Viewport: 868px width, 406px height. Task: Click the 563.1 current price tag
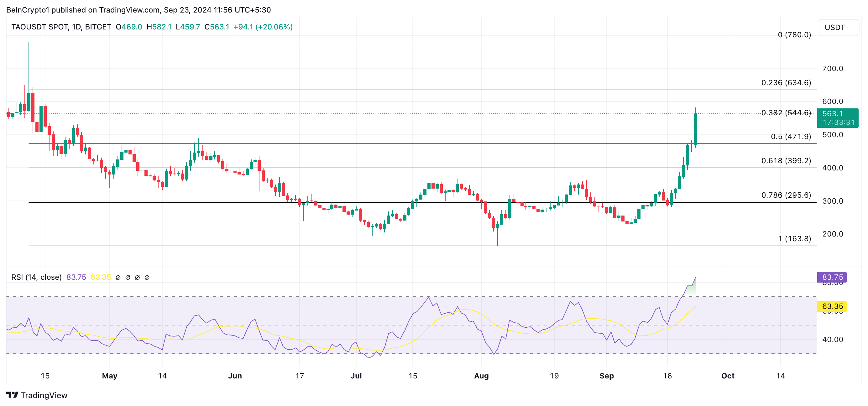pyautogui.click(x=838, y=118)
